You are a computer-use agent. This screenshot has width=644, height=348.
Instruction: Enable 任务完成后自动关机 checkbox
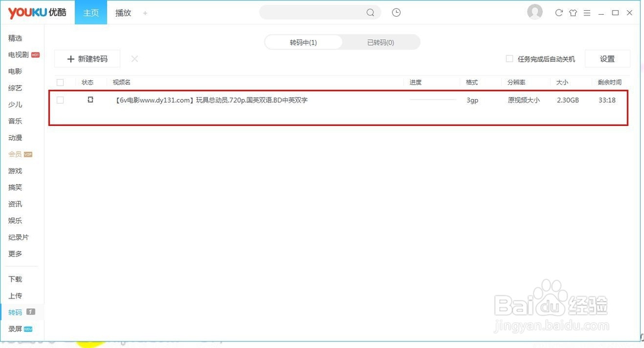click(509, 59)
